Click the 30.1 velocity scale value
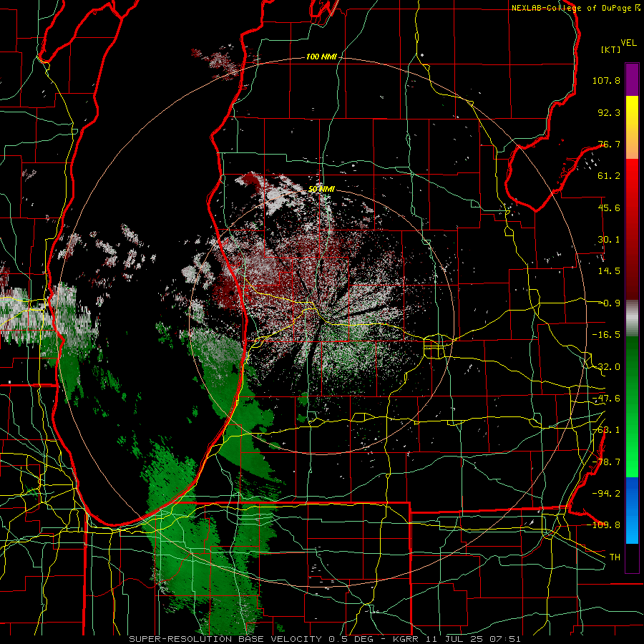The image size is (644, 644). point(609,240)
